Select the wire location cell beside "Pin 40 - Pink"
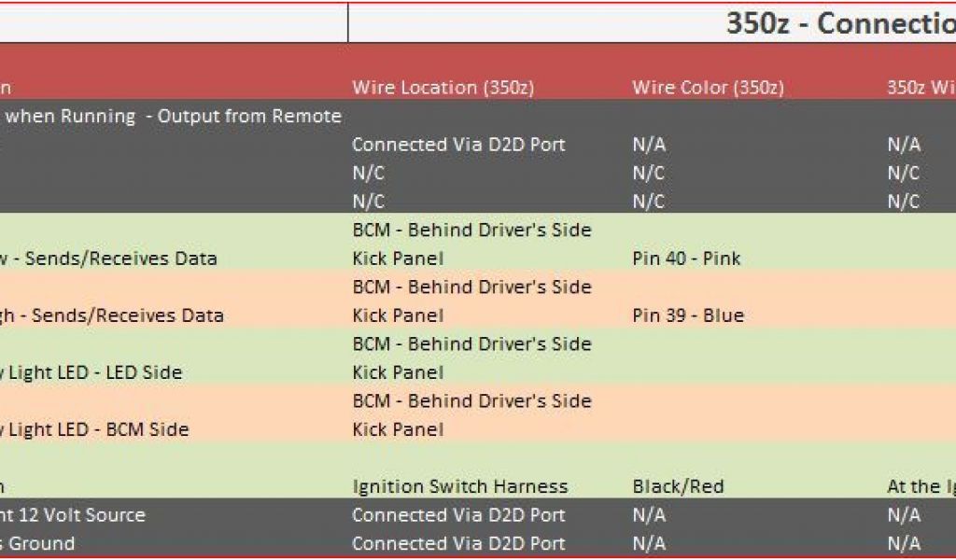 pyautogui.click(x=471, y=244)
